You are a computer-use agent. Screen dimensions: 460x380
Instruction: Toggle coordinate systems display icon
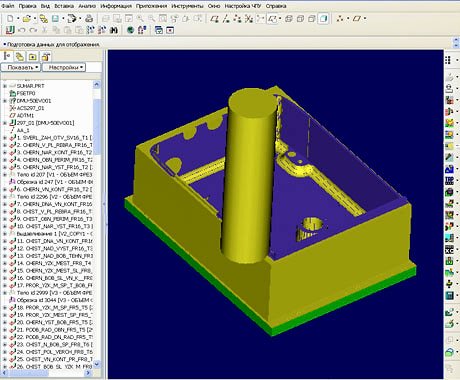tap(249, 19)
